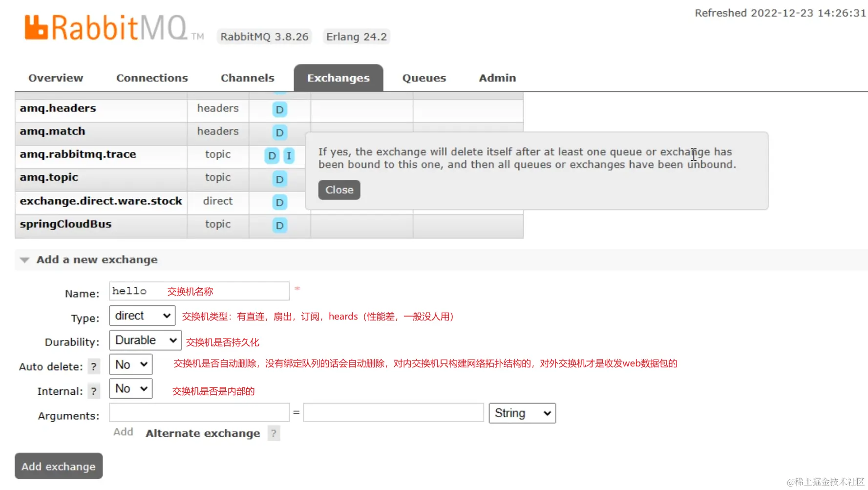Open the Auto delete dropdown
This screenshot has width=868, height=490.
pyautogui.click(x=131, y=364)
